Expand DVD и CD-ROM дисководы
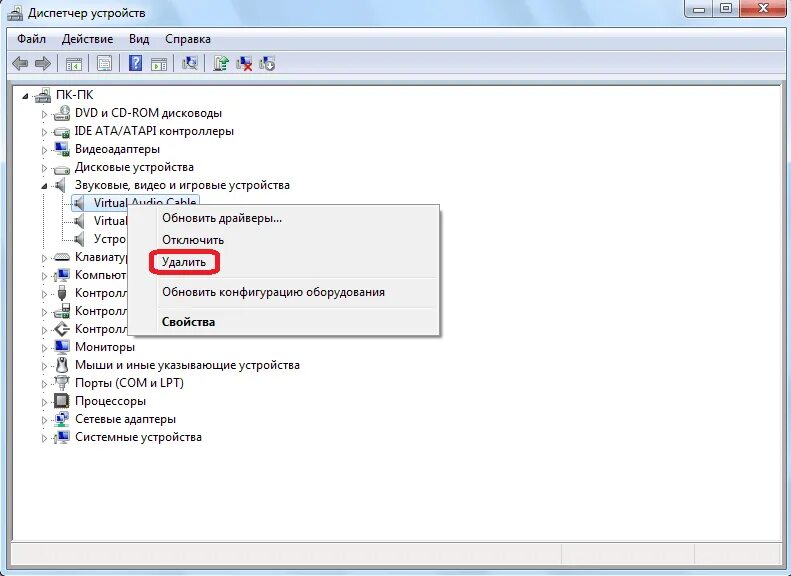Image resolution: width=791 pixels, height=576 pixels. click(44, 114)
